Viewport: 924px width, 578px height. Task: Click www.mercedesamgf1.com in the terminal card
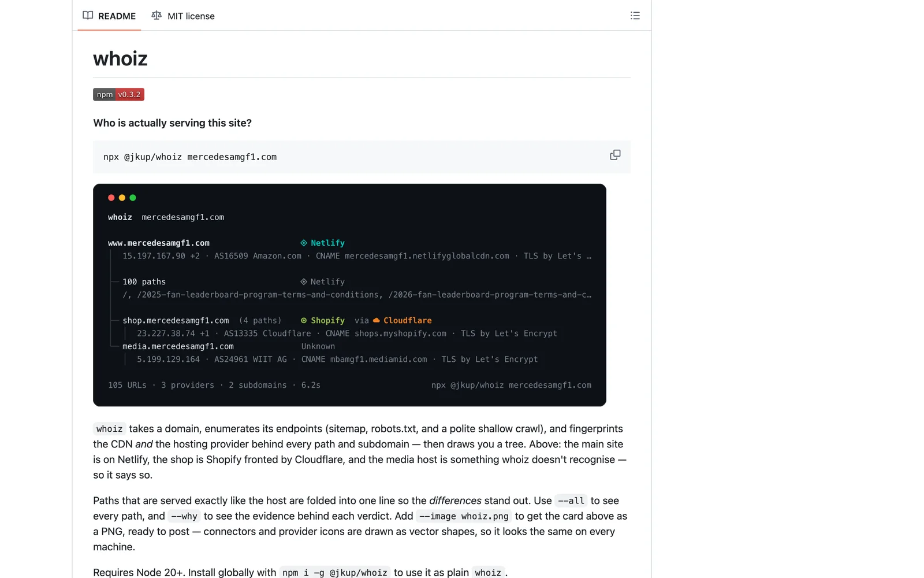point(159,243)
